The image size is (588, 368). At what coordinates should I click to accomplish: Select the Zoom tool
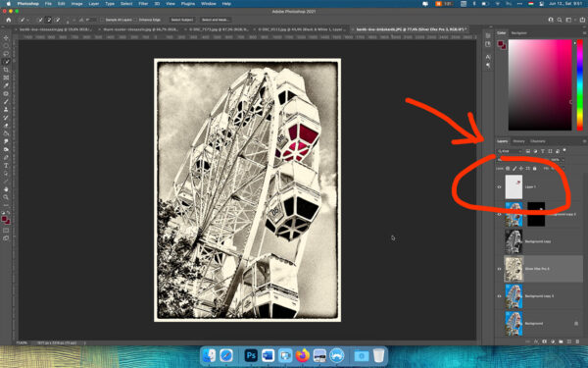6,197
